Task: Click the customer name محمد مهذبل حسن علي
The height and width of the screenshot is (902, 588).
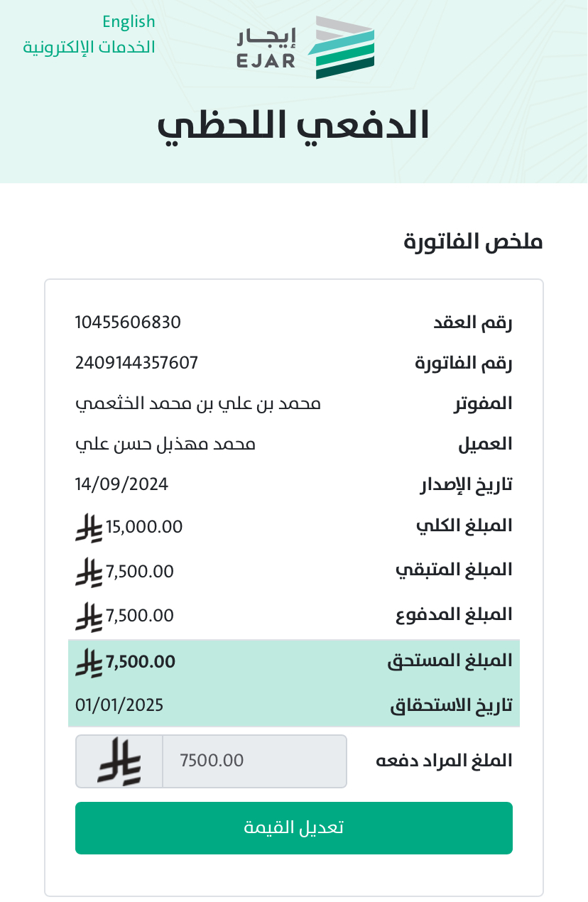Action: pyautogui.click(x=165, y=445)
